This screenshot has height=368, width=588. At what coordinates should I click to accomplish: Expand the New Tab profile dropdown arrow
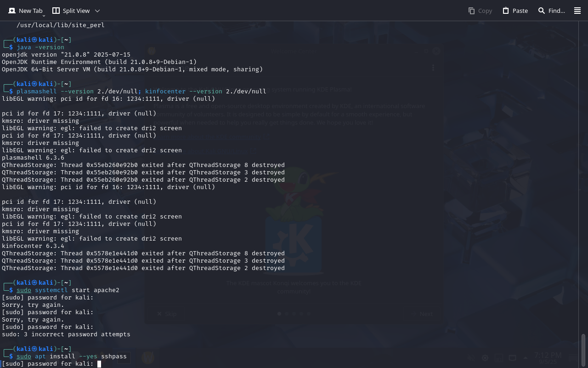(x=44, y=16)
